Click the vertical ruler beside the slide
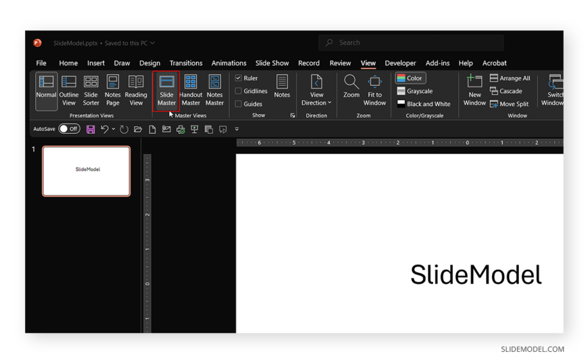The width and height of the screenshot is (588, 364). 147,243
